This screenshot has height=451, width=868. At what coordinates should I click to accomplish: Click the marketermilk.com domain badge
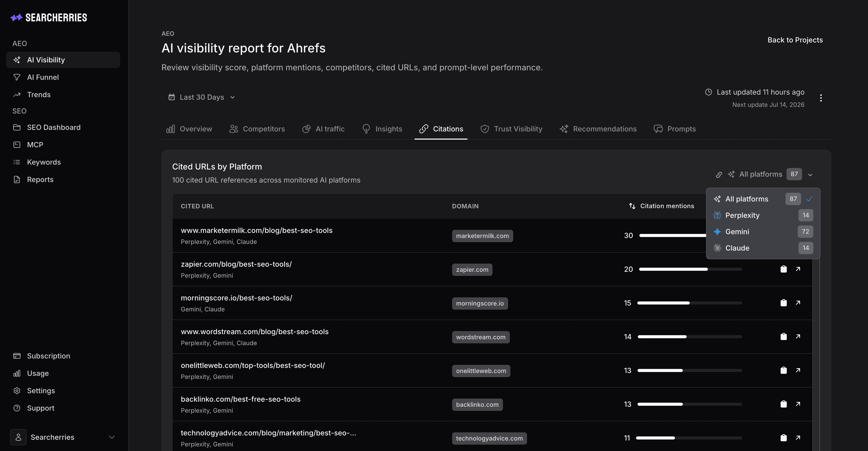click(x=482, y=236)
